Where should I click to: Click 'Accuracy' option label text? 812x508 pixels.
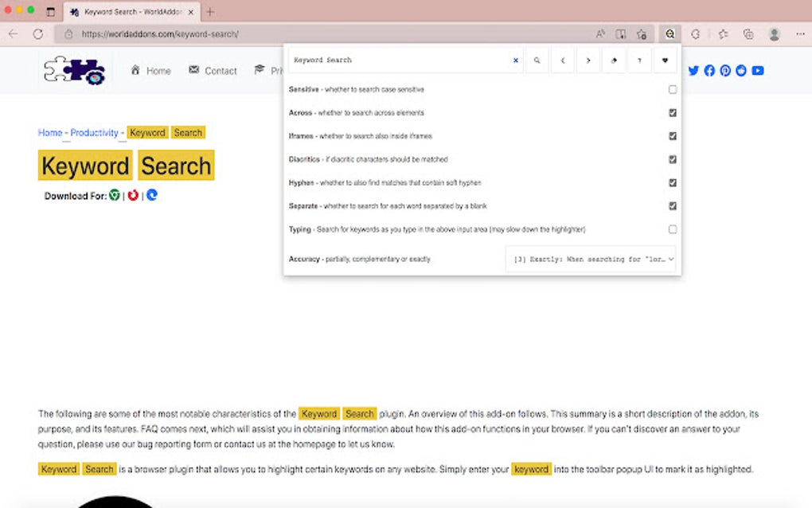(x=304, y=259)
